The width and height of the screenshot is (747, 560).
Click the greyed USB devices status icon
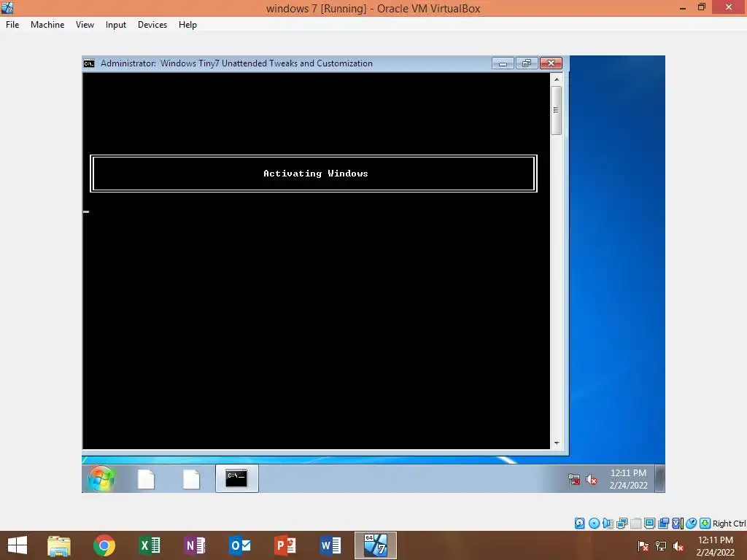pos(635,524)
